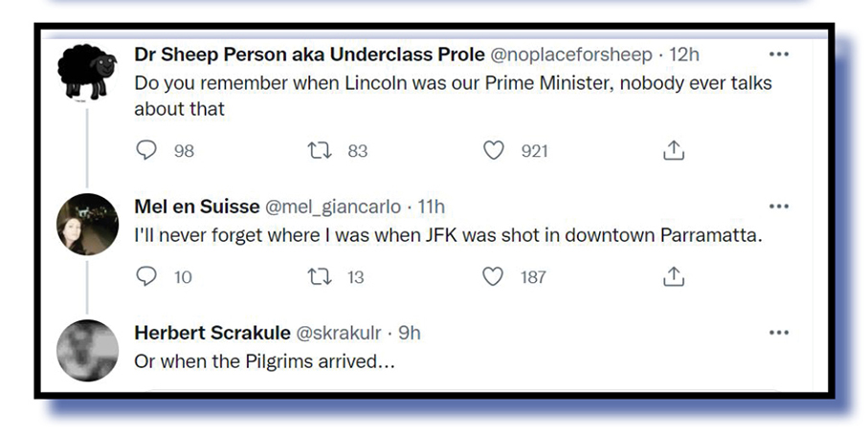
Task: Visit the @mel_giancarlo handle
Action: [332, 207]
